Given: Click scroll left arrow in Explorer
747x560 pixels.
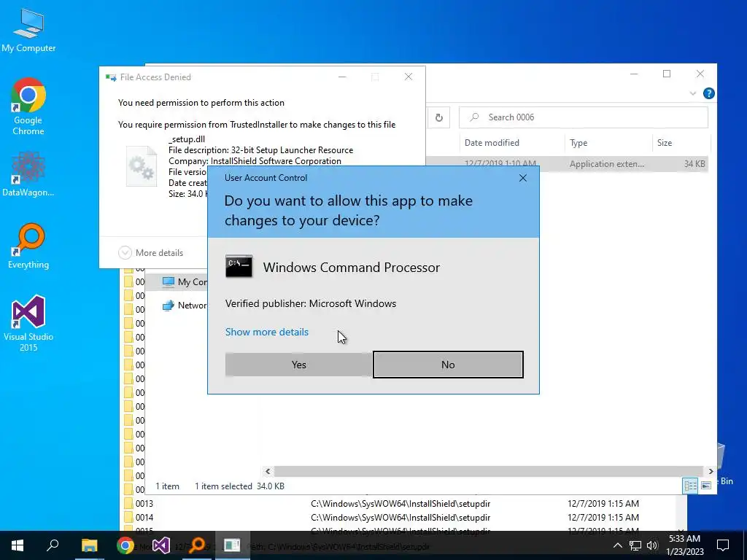Looking at the screenshot, I should click(x=268, y=471).
